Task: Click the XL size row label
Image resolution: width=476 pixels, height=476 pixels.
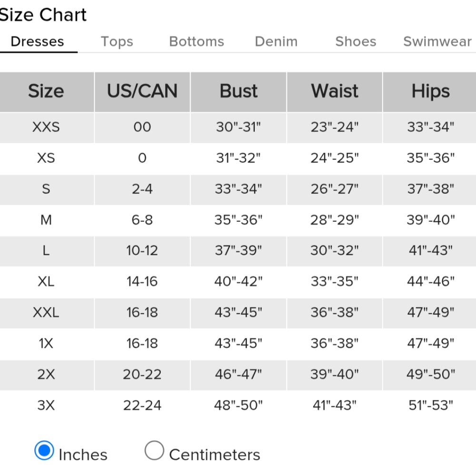Action: (46, 281)
